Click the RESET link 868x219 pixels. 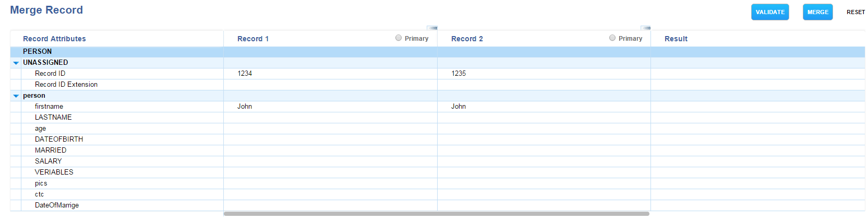[855, 12]
